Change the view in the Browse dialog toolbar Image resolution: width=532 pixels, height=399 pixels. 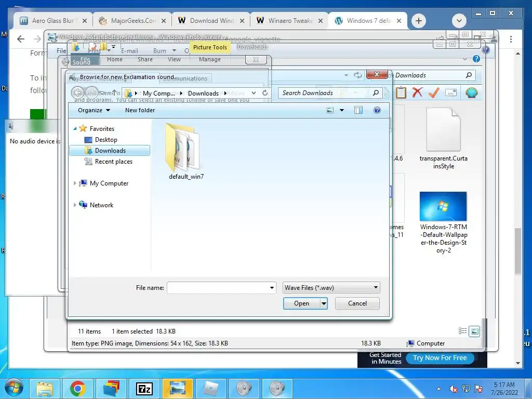click(330, 110)
